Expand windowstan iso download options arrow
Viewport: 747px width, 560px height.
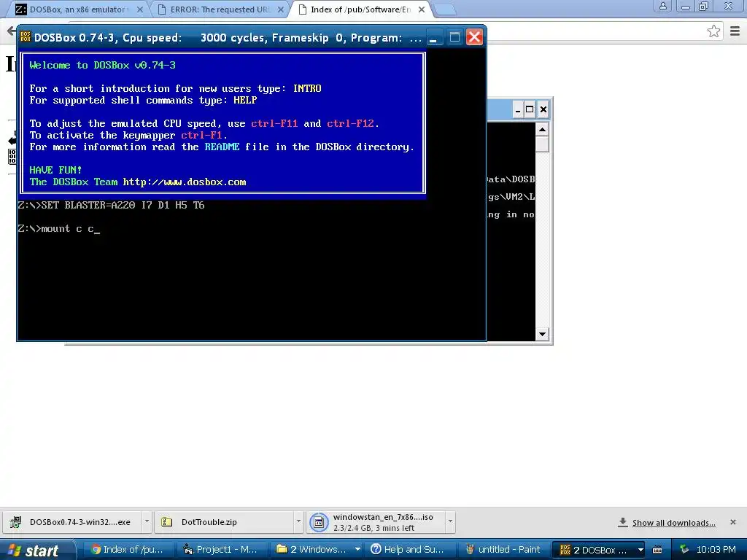pyautogui.click(x=450, y=521)
